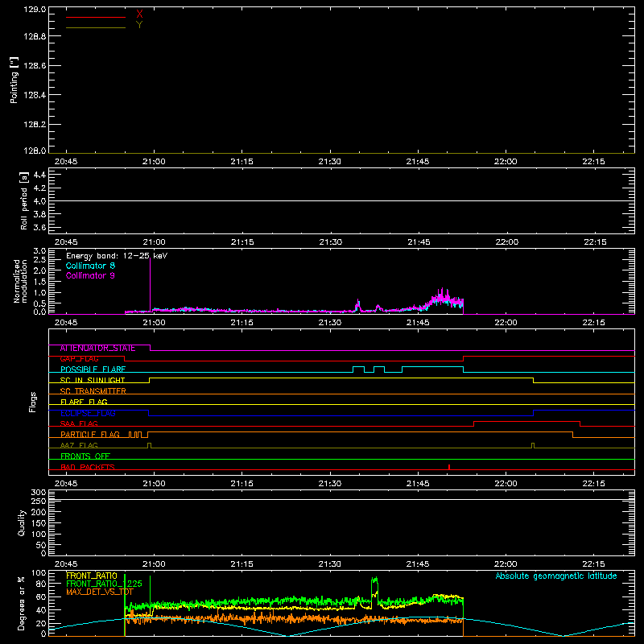Click the 300 tick label on Quality axis
Viewport: 644px width, 644px height.
pyautogui.click(x=38, y=493)
